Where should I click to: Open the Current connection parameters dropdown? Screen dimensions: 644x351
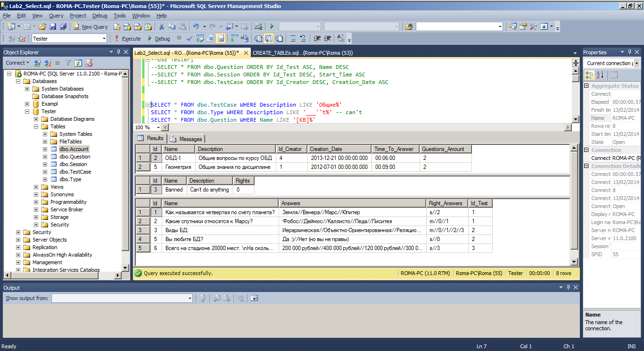pyautogui.click(x=636, y=63)
